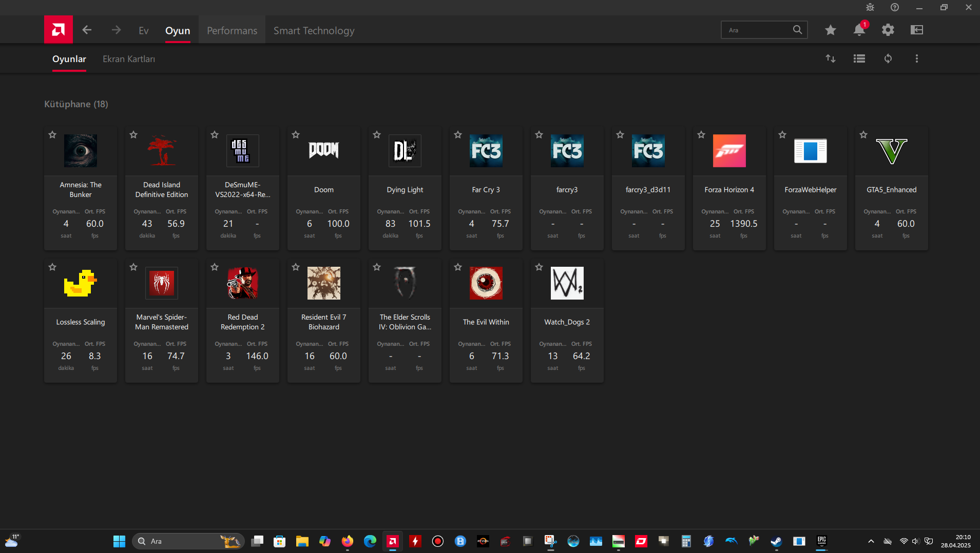The width and height of the screenshot is (980, 553).
Task: Open the Ev tab
Action: (144, 31)
